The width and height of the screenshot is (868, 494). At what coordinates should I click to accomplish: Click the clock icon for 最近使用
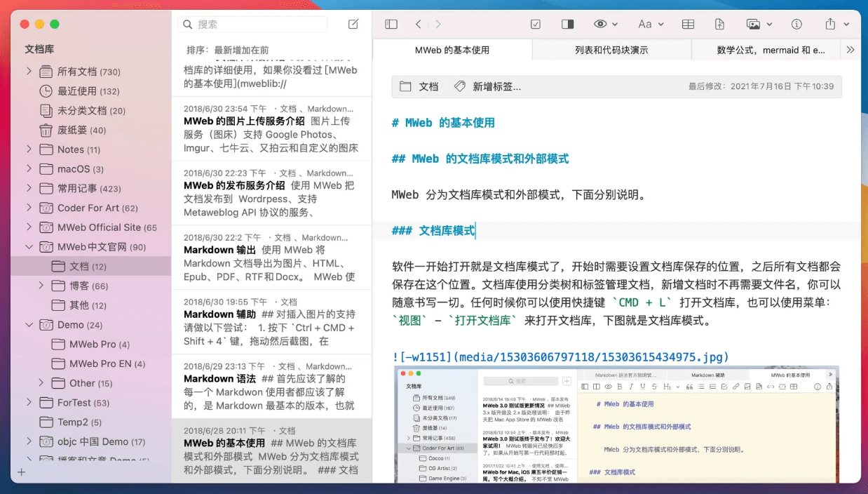tap(46, 91)
